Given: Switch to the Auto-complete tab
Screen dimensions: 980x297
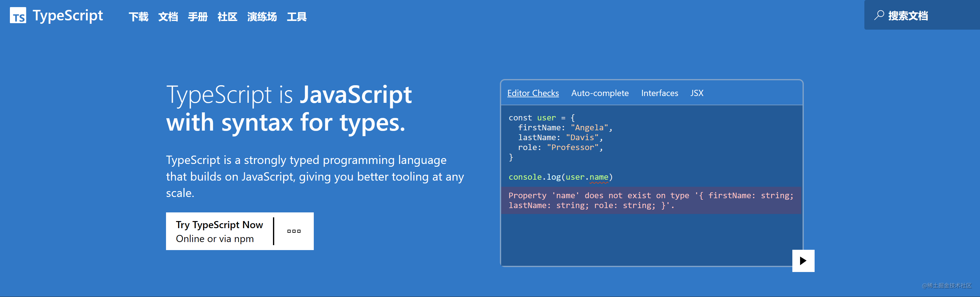Looking at the screenshot, I should [600, 93].
